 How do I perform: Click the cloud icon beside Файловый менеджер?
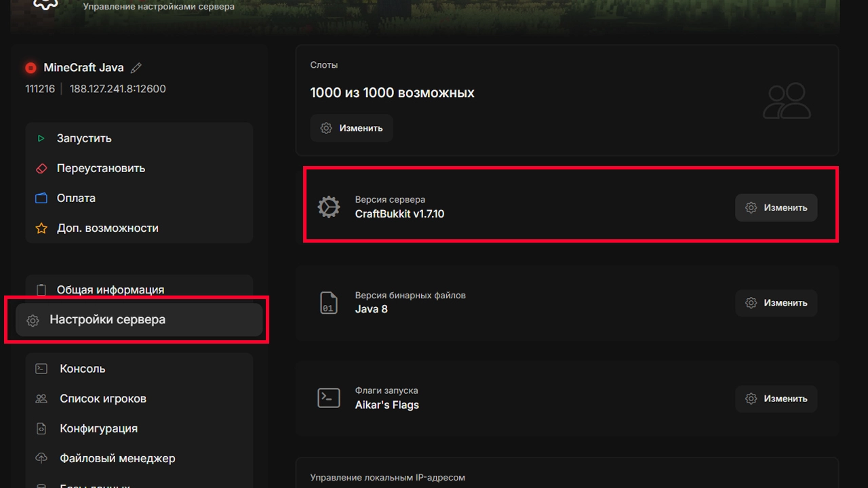tap(41, 458)
